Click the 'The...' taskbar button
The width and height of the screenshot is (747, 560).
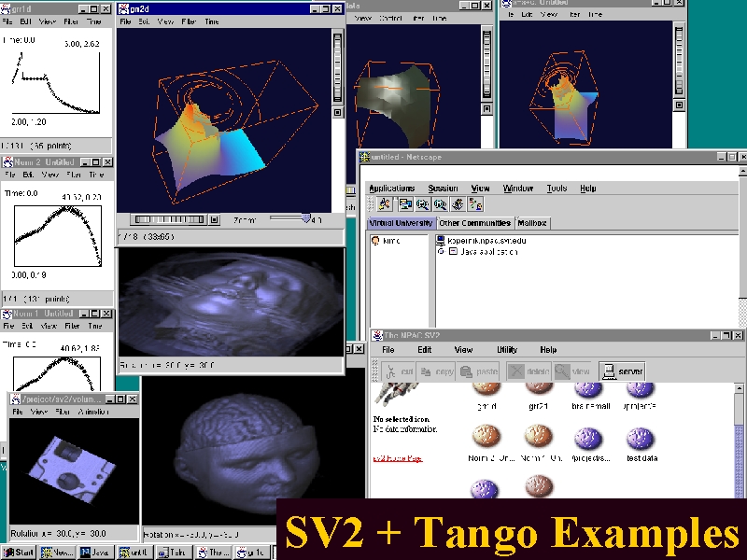click(213, 553)
